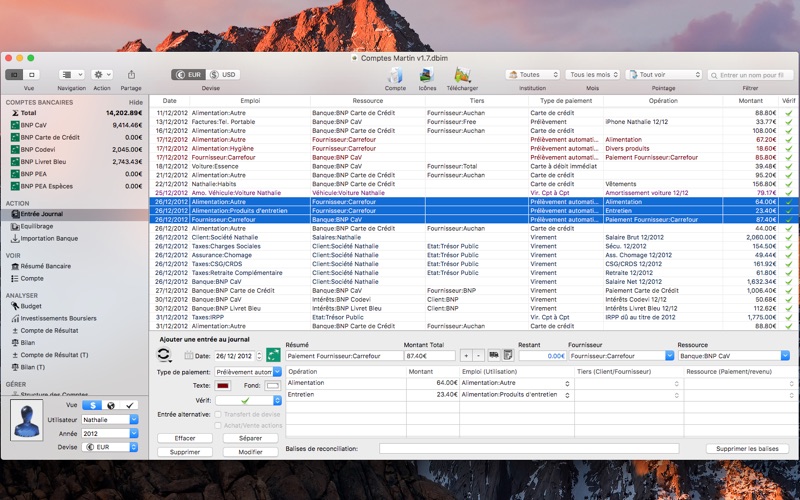Select the left Vue layout toggle

[x=14, y=74]
